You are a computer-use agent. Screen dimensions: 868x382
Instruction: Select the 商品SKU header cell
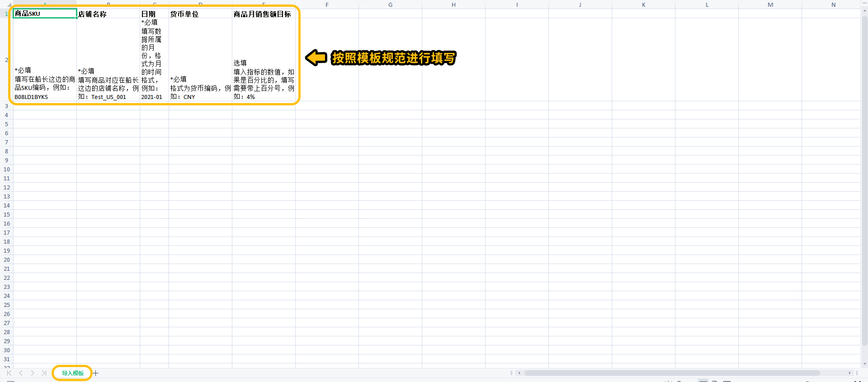point(45,14)
